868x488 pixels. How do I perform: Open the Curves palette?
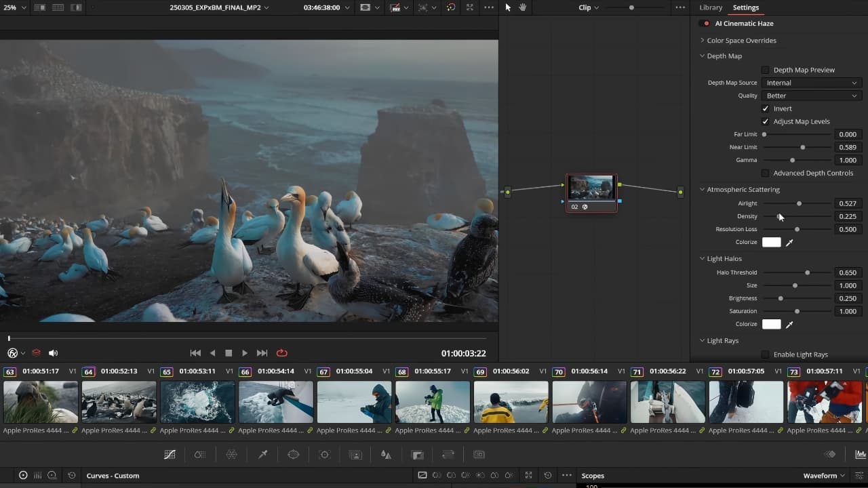[170, 454]
